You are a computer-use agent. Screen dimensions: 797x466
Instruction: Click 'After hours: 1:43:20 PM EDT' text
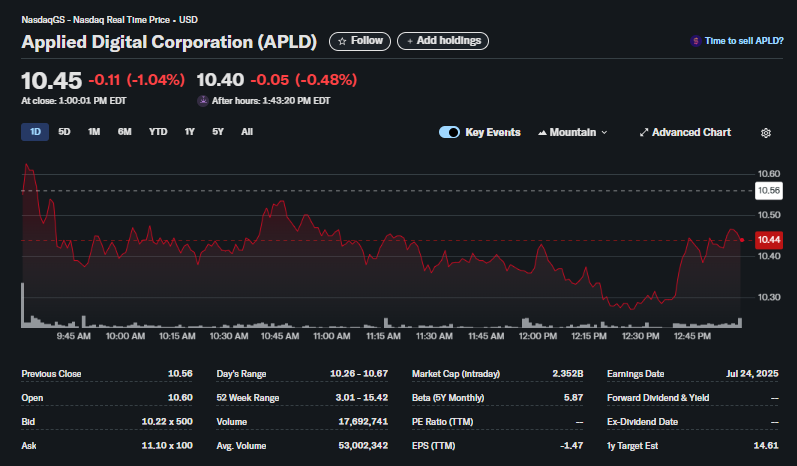click(x=271, y=101)
